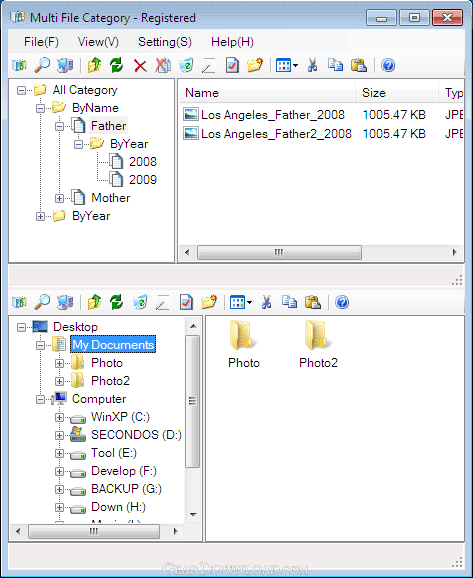Image resolution: width=473 pixels, height=578 pixels.
Task: Open the View(V) menu
Action: [x=98, y=42]
